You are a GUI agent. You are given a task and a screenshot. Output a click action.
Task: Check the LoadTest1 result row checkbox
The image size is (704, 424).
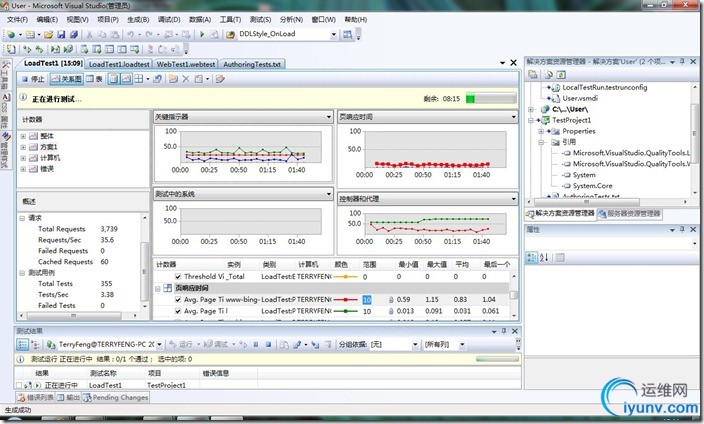point(19,385)
